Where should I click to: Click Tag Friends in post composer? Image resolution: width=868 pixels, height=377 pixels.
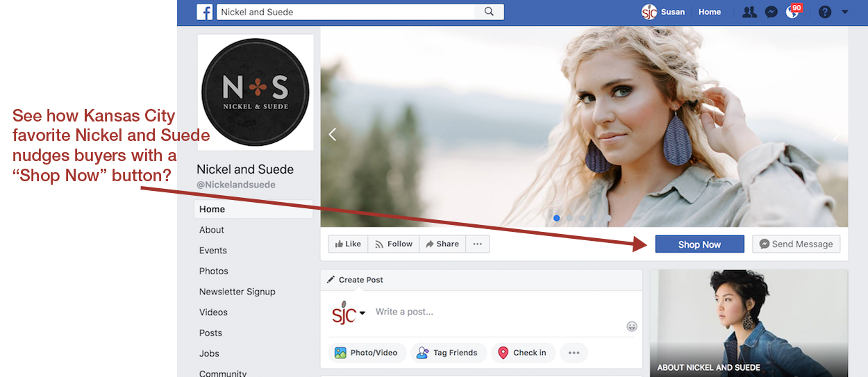(x=447, y=353)
